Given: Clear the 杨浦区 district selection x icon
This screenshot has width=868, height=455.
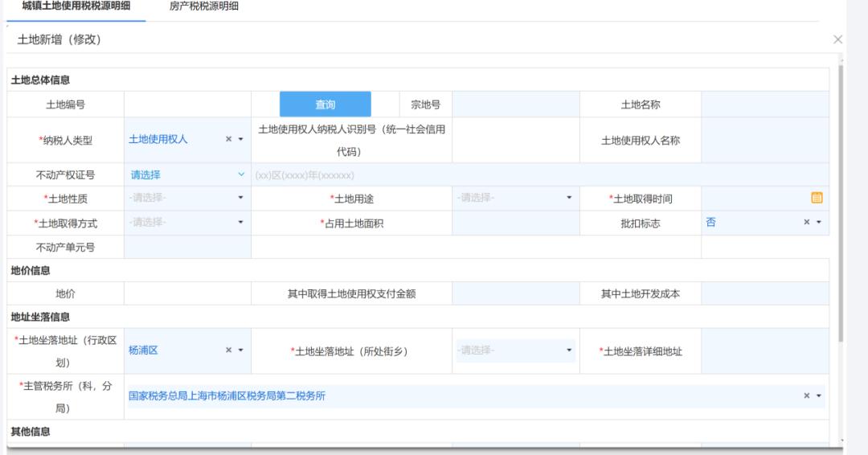Looking at the screenshot, I should pos(228,350).
